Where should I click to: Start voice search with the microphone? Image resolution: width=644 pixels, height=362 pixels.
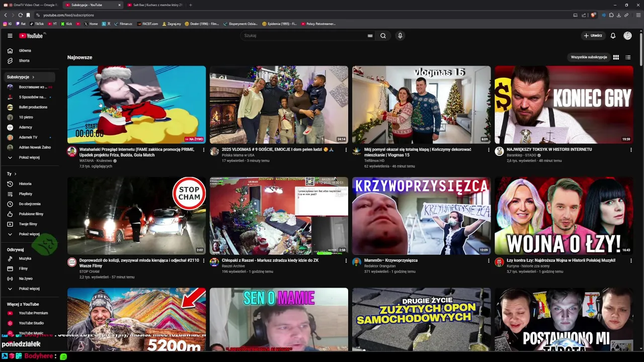tap(400, 36)
